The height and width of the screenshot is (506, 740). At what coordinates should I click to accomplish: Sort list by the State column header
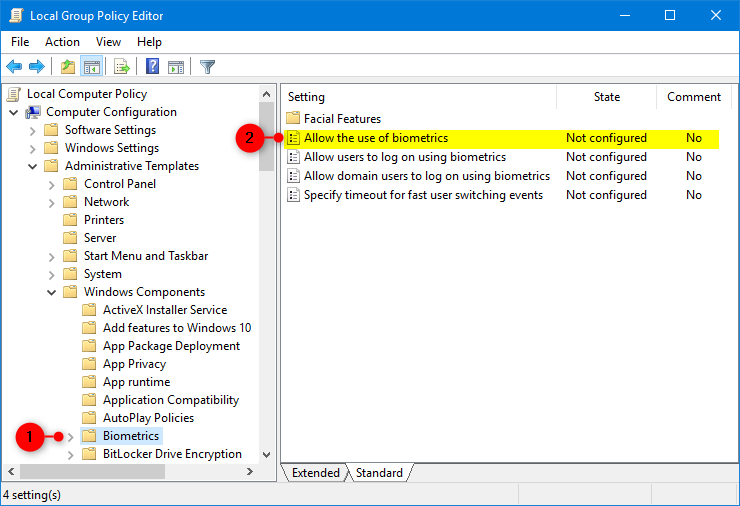point(606,97)
